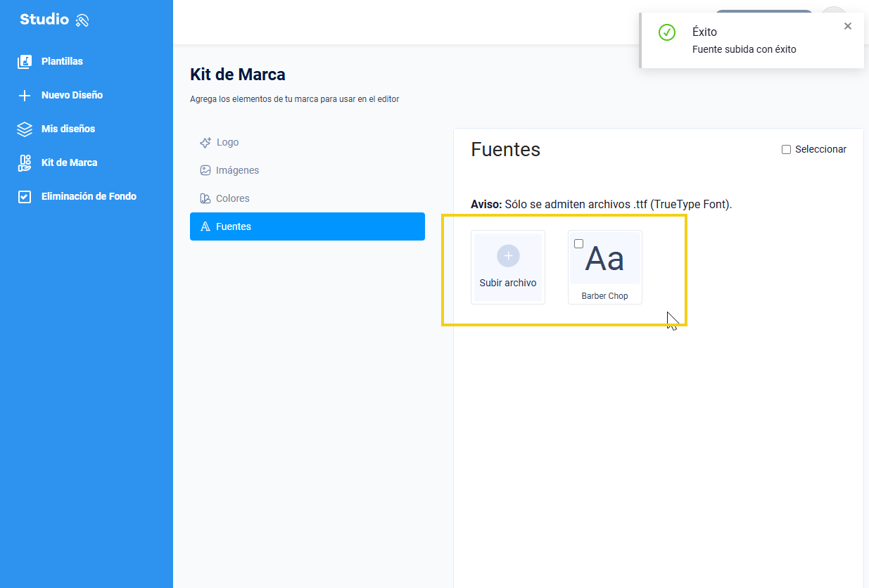This screenshot has height=588, width=869.
Task: Close the Éxito notification
Action: click(848, 26)
